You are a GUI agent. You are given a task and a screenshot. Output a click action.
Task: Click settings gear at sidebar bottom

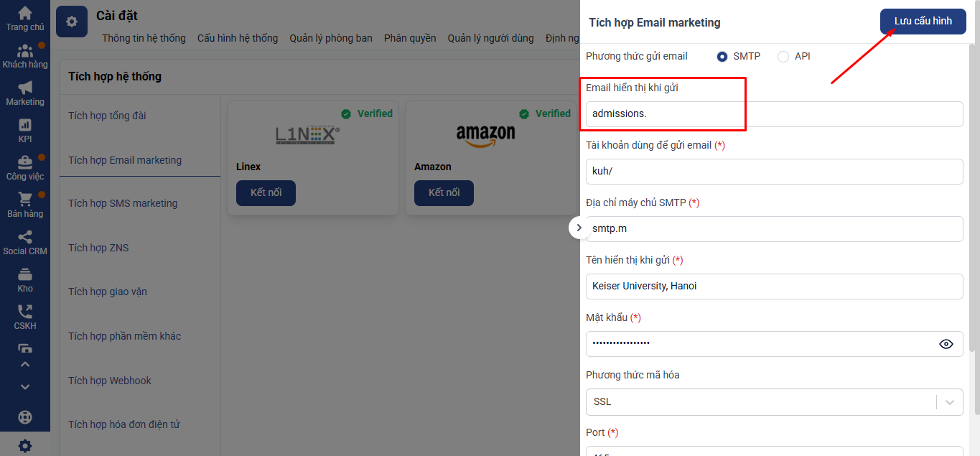[x=25, y=445]
